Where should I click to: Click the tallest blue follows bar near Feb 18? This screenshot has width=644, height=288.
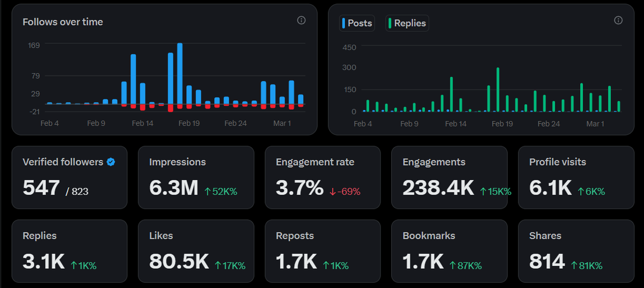point(180,73)
